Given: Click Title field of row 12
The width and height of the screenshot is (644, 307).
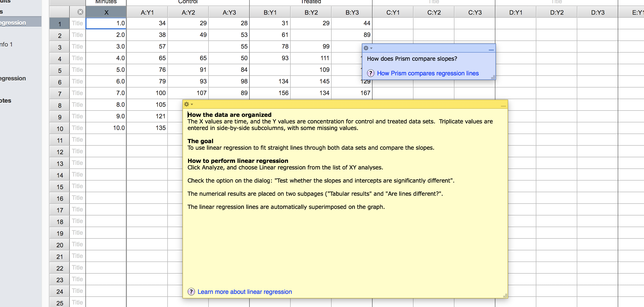Looking at the screenshot, I should (x=77, y=151).
